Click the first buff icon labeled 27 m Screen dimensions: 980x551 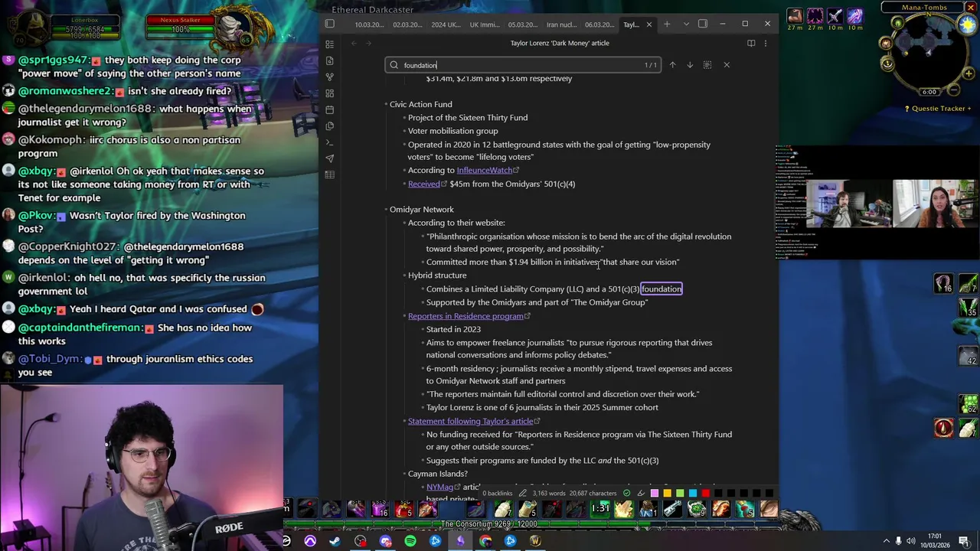point(795,15)
